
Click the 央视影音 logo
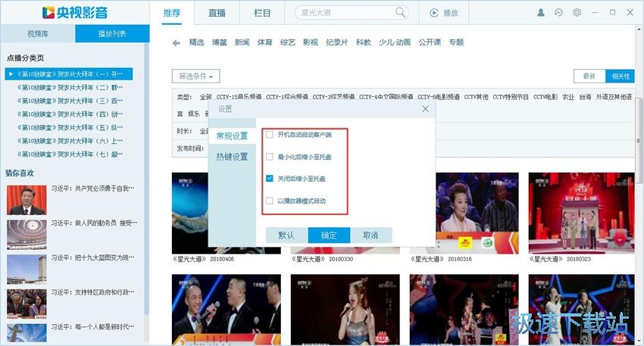75,12
